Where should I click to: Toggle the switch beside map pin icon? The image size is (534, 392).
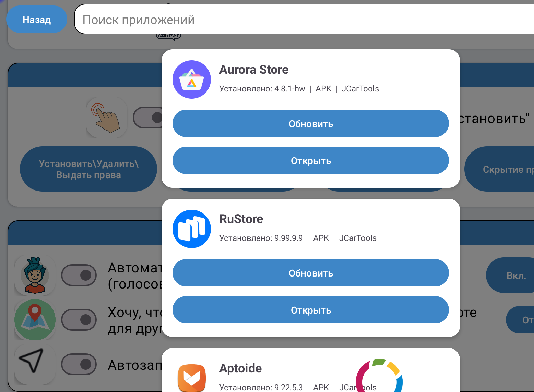79,320
